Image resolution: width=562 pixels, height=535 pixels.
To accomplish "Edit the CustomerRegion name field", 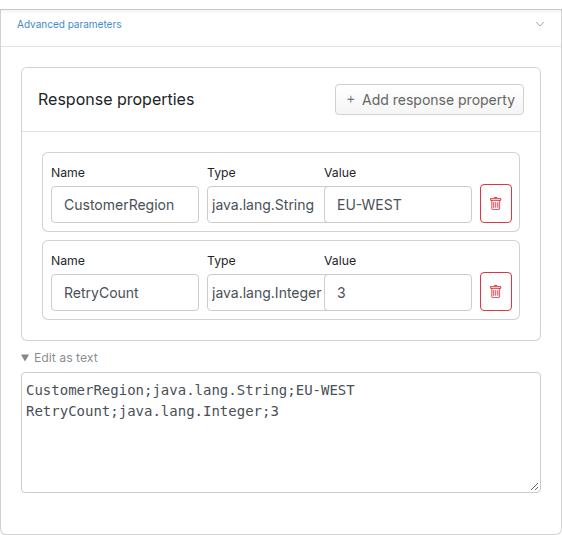I will (x=125, y=205).
